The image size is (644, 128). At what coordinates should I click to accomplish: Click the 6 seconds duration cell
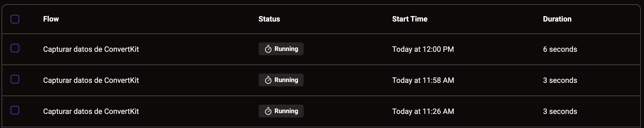(560, 49)
